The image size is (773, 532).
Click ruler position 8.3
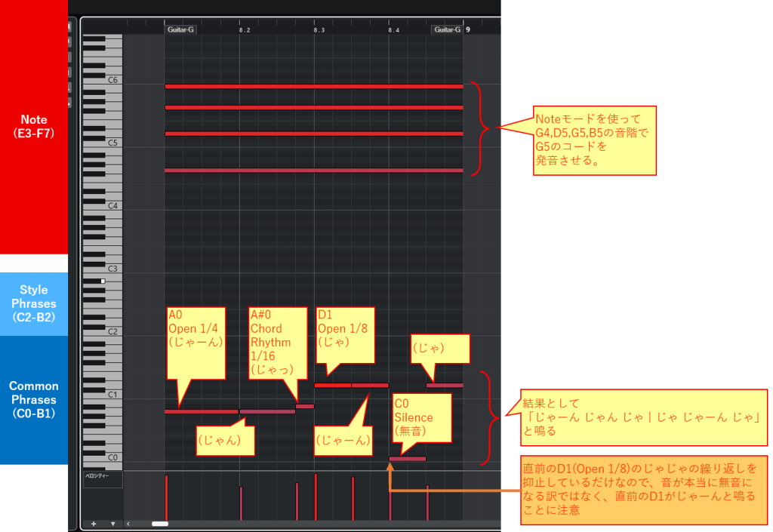[x=319, y=30]
